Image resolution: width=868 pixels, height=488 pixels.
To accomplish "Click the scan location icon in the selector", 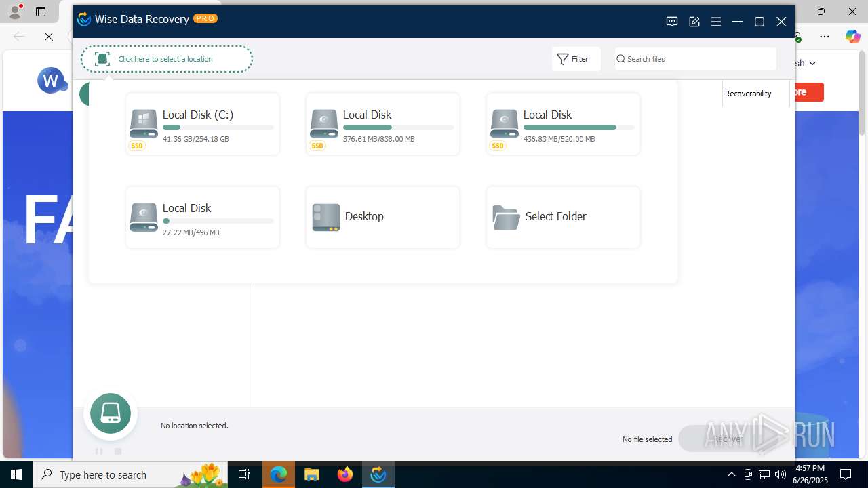I will coord(102,59).
